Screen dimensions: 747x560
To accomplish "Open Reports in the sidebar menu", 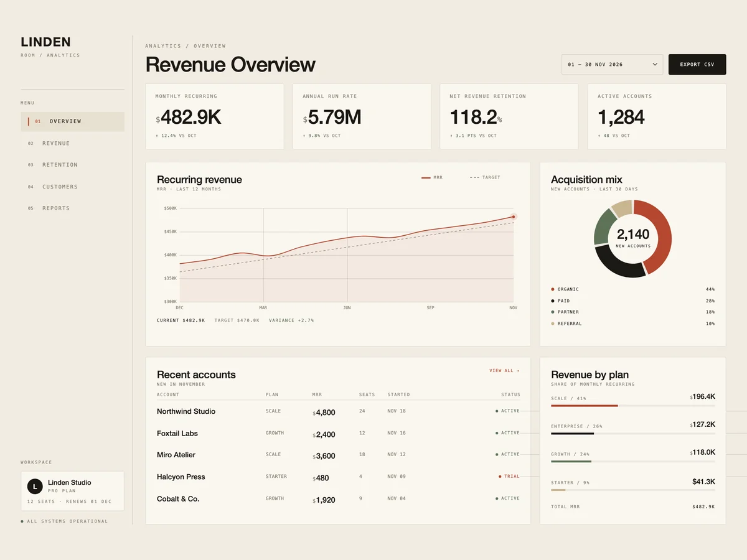I will point(72,208).
